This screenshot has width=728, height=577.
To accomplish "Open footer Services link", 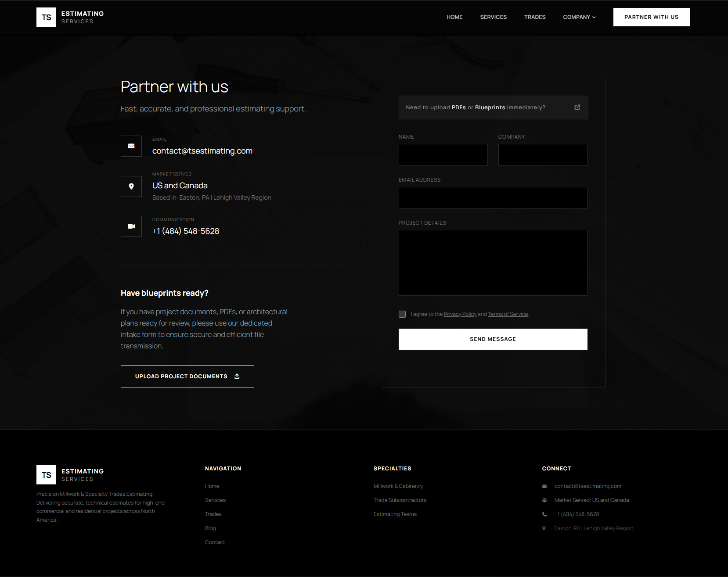I will pyautogui.click(x=215, y=500).
